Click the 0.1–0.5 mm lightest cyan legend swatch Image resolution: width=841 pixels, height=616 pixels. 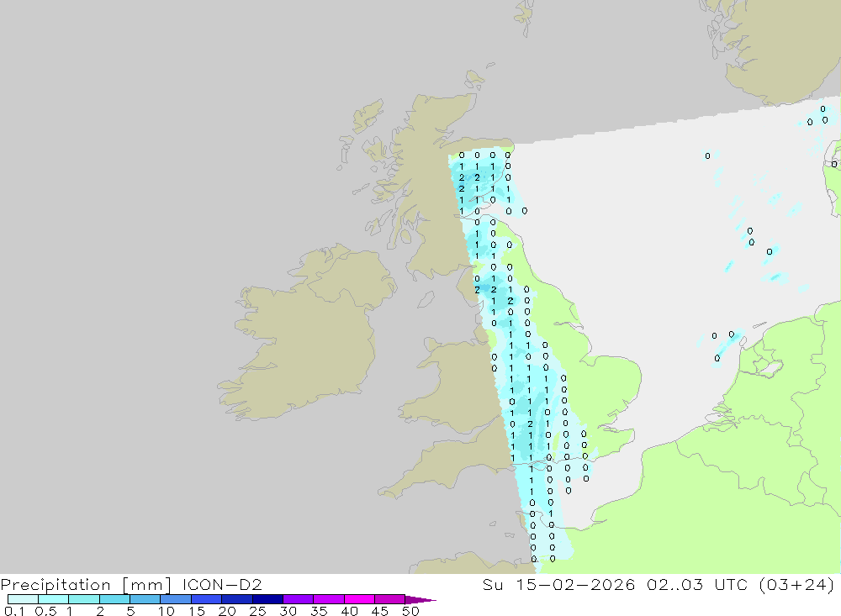coord(23,599)
